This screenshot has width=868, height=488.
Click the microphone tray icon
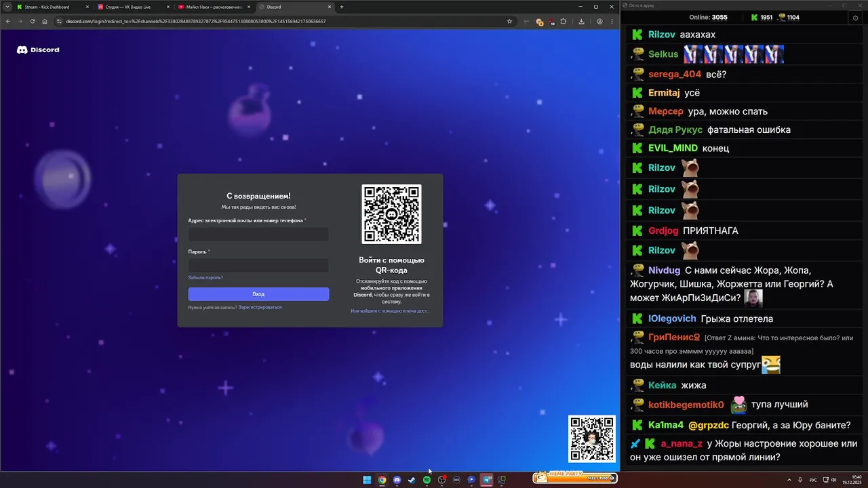(x=801, y=480)
